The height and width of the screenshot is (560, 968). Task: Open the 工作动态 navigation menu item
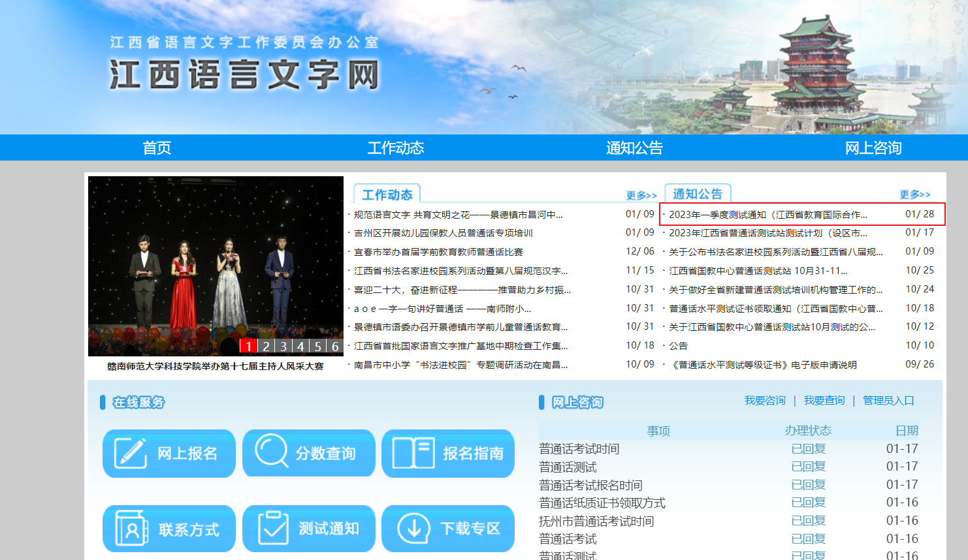pyautogui.click(x=396, y=148)
